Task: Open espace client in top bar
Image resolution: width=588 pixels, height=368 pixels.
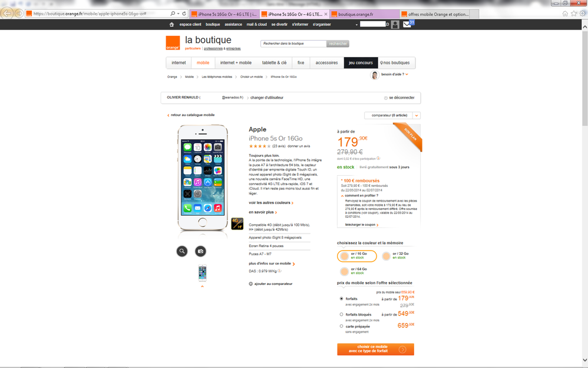Action: coord(190,24)
